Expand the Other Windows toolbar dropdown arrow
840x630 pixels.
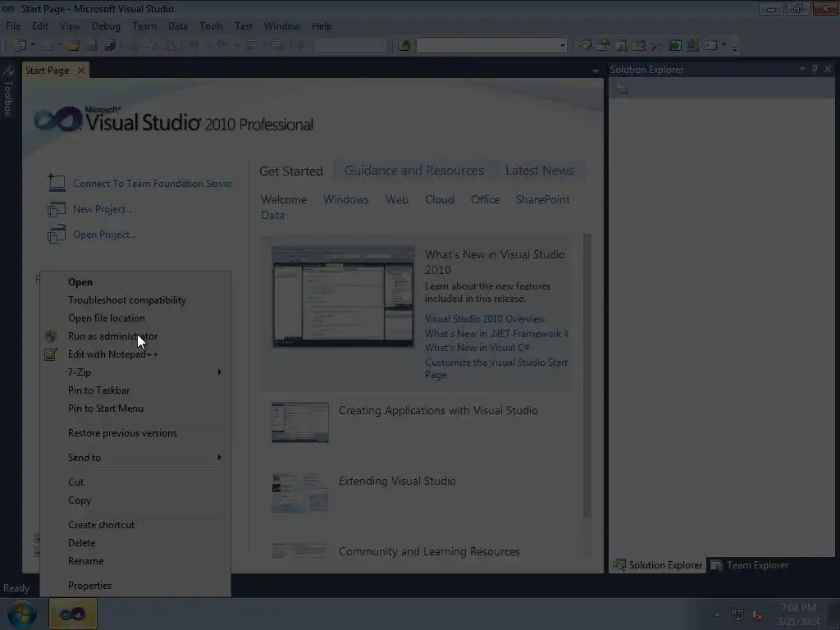coord(724,45)
